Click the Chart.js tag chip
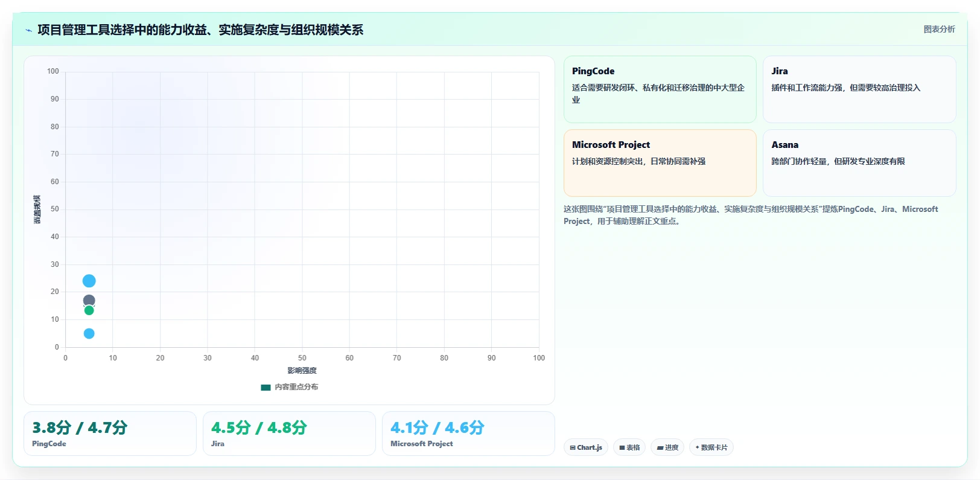980x480 pixels. (586, 447)
